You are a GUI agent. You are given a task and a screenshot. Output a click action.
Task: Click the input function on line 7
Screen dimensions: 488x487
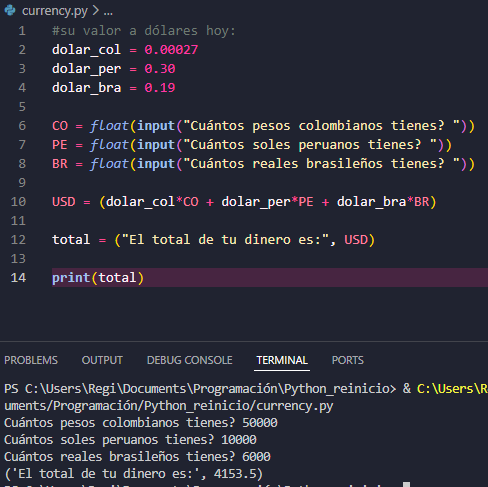pyautogui.click(x=156, y=145)
